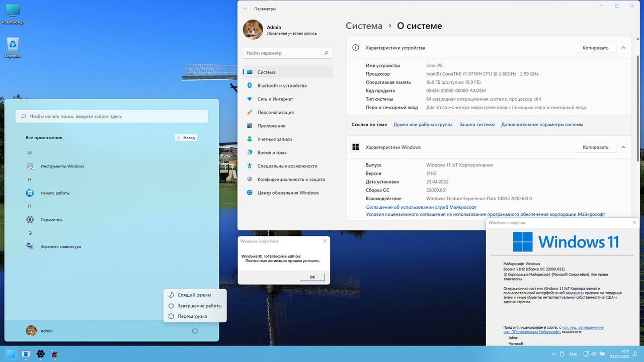This screenshot has width=644, height=362.
Task: Click the device name User-PC
Action: pyautogui.click(x=435, y=66)
